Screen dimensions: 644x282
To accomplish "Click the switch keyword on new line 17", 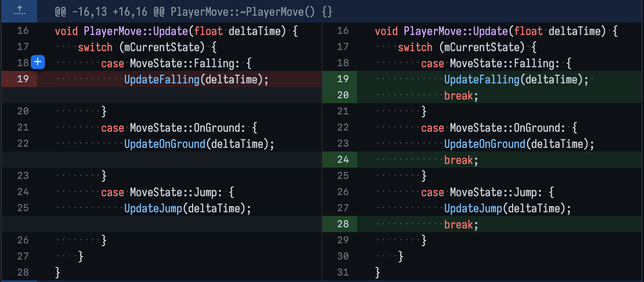I will pos(415,47).
